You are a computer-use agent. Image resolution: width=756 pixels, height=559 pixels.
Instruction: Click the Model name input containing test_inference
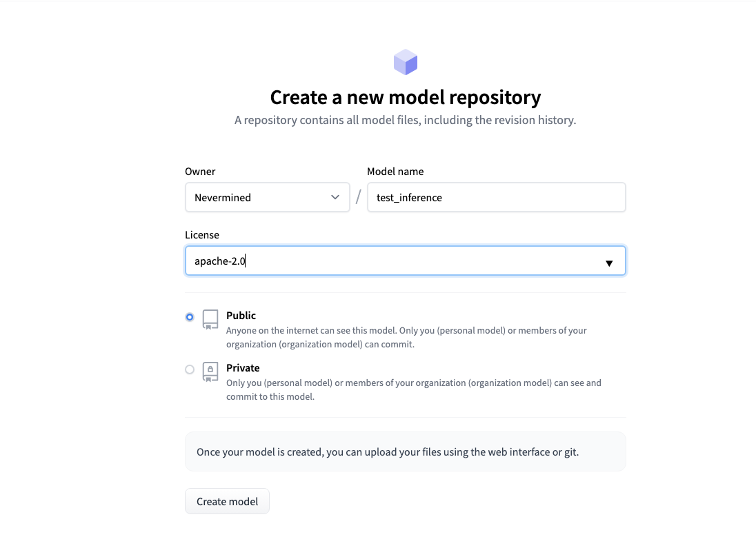click(x=497, y=197)
